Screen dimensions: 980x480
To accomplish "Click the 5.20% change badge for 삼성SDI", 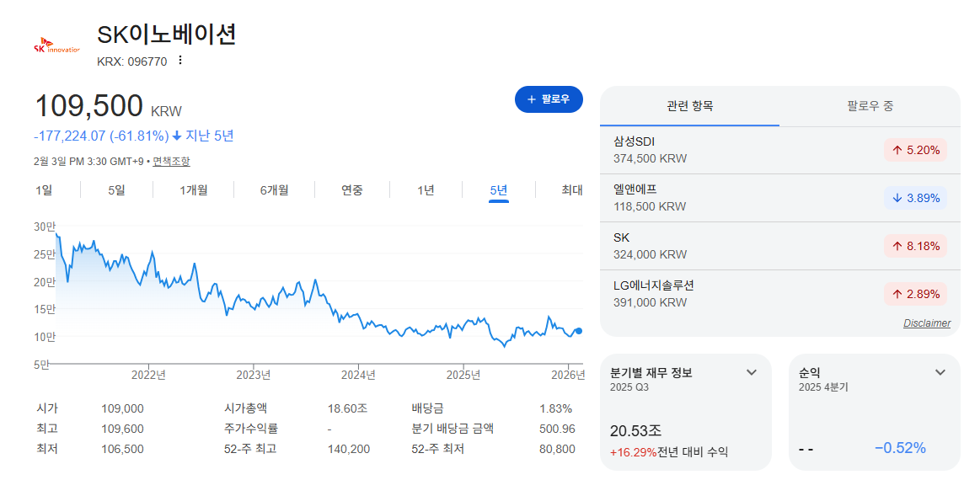I will 916,150.
